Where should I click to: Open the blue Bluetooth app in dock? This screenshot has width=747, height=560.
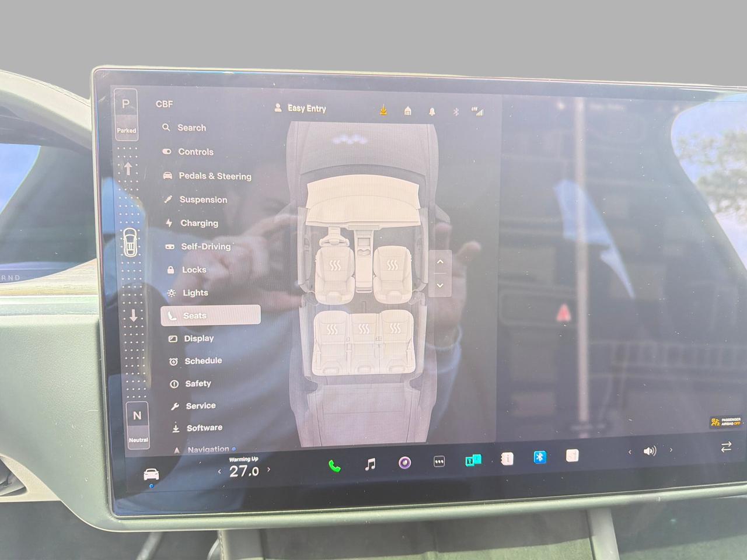[x=540, y=457]
